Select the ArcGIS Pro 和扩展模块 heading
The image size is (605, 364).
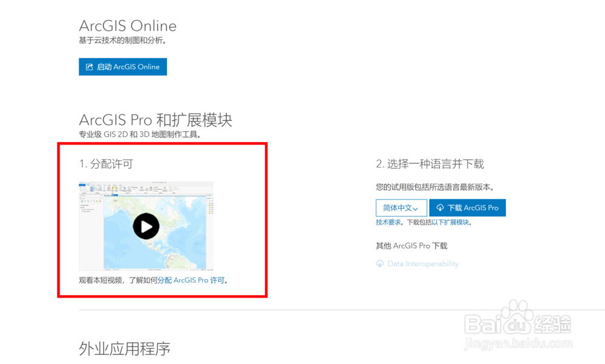[155, 120]
